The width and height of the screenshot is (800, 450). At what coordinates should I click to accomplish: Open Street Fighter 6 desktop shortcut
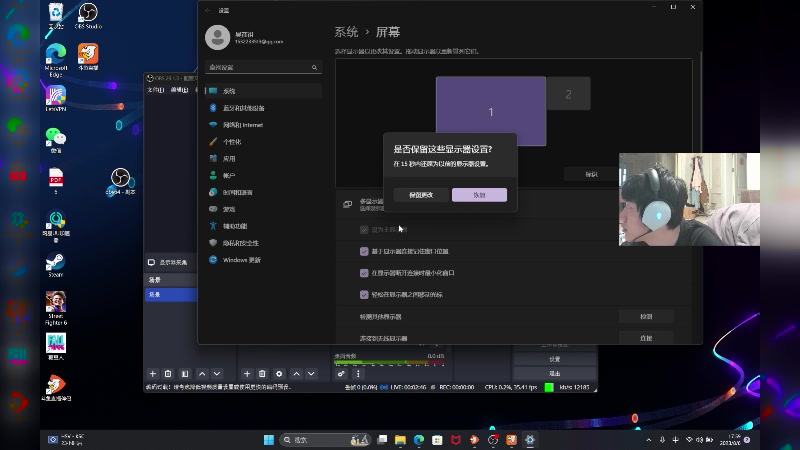[x=56, y=308]
